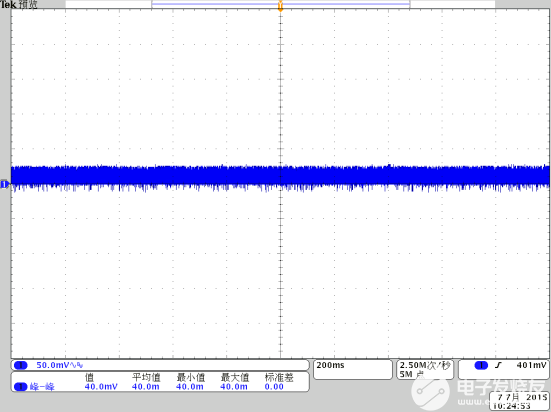The height and width of the screenshot is (412, 551).
Task: Select the channel 1 badge beside 50.0mV
Action: click(20, 365)
